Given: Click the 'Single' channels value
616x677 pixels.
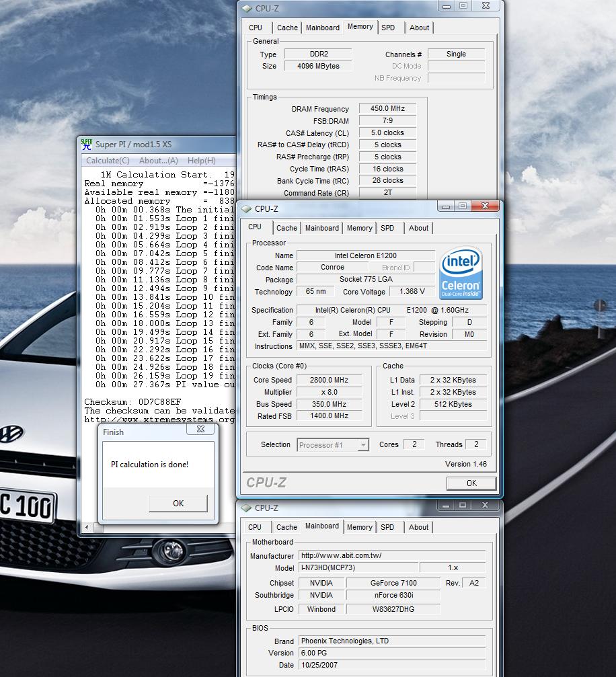Looking at the screenshot, I should click(456, 54).
